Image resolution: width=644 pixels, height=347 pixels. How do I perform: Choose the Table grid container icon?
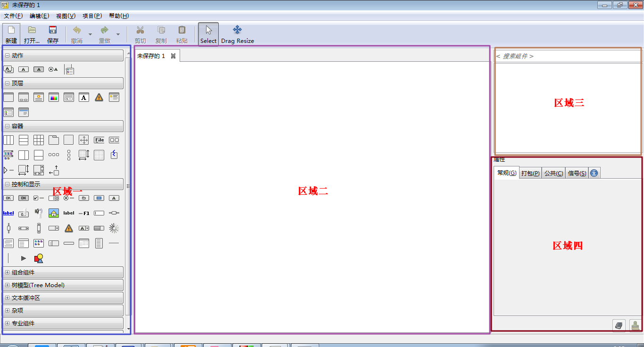tap(39, 140)
